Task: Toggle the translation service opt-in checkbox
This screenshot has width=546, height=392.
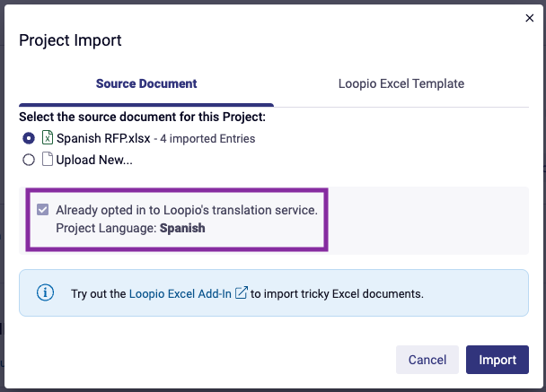Action: pos(43,210)
